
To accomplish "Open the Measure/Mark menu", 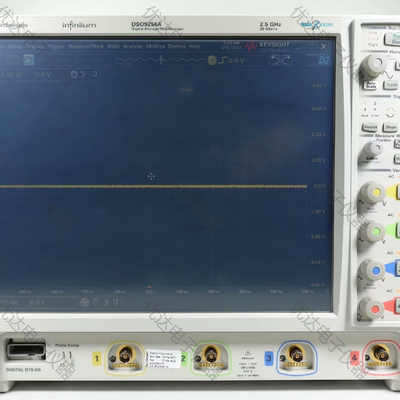I will (x=86, y=46).
